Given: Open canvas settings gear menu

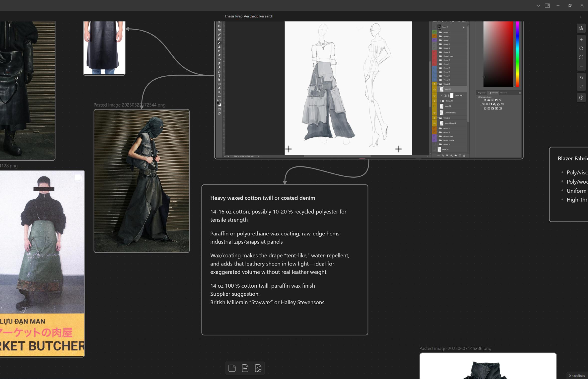Looking at the screenshot, I should [x=581, y=28].
